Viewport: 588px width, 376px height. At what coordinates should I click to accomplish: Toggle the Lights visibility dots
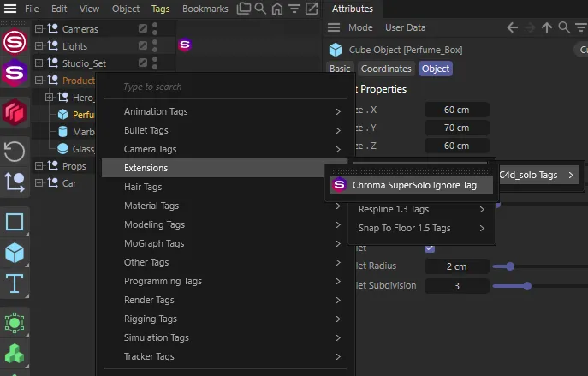pos(155,45)
